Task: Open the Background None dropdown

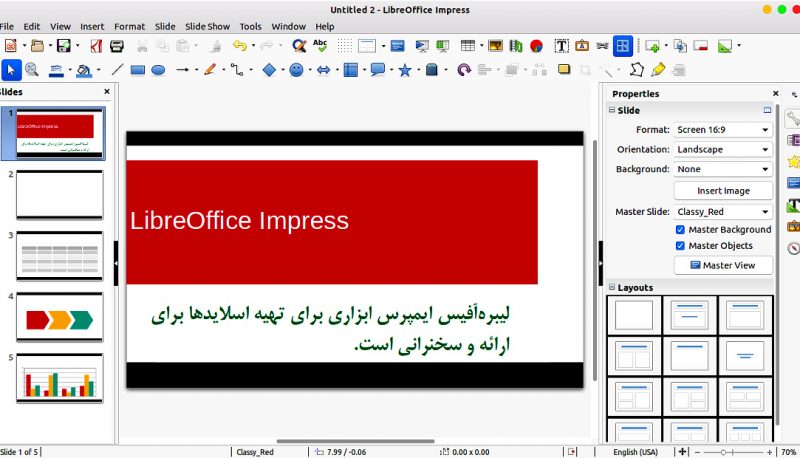Action: (723, 169)
